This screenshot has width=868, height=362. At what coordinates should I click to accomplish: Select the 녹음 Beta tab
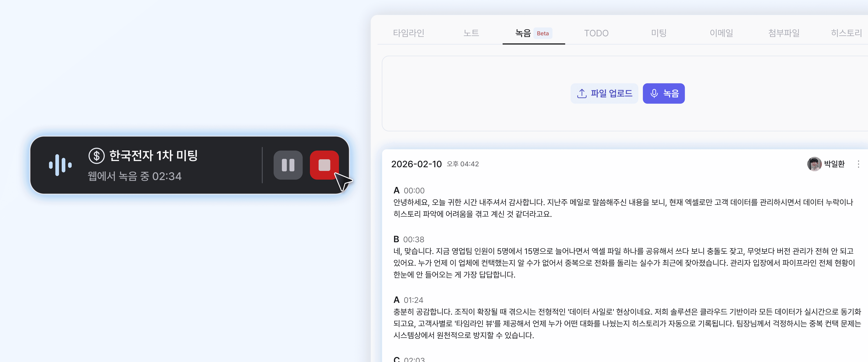click(533, 33)
